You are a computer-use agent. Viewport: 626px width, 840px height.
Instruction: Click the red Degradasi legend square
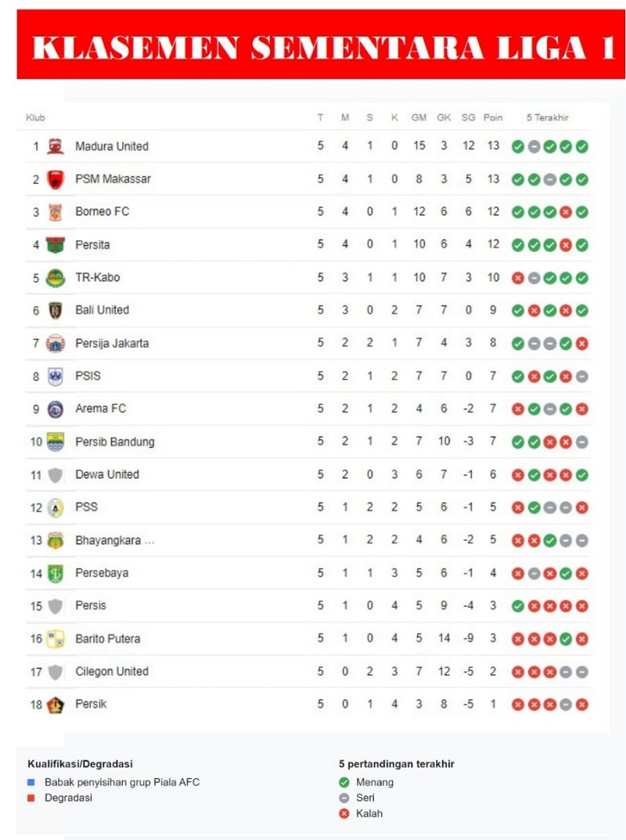[31, 798]
